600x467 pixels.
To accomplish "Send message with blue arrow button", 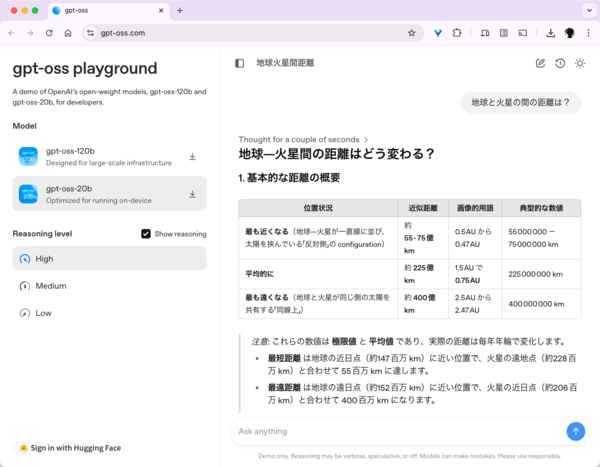I will click(x=575, y=431).
